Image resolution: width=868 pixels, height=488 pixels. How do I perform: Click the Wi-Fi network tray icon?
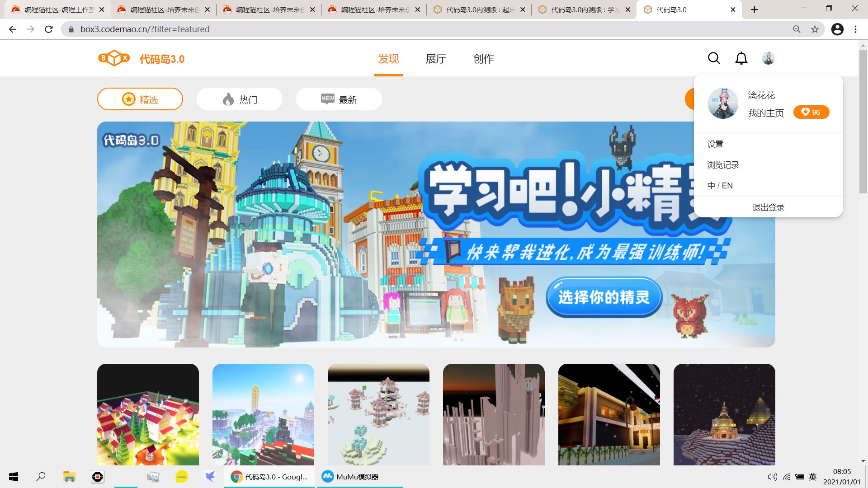[787, 477]
